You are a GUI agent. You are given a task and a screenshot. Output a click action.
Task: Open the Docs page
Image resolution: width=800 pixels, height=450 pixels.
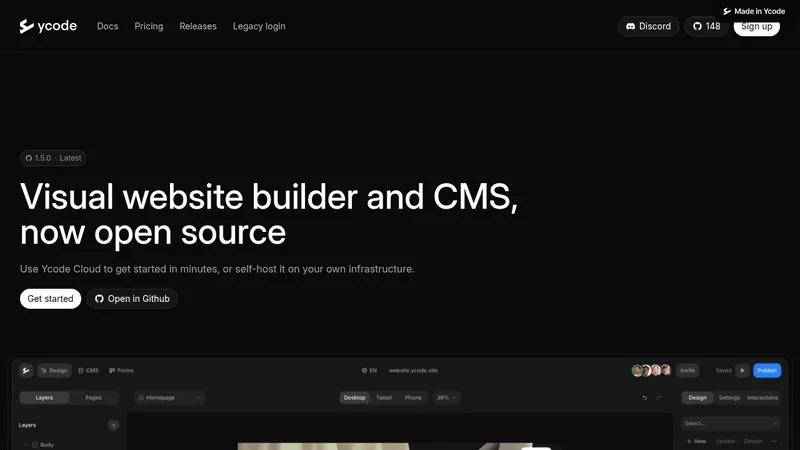pyautogui.click(x=108, y=26)
